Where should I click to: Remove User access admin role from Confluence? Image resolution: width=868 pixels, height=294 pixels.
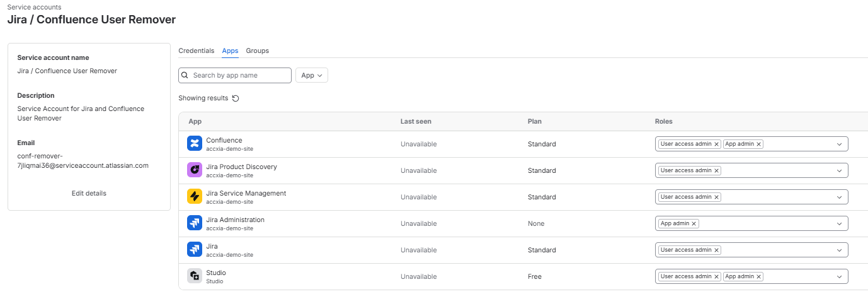tap(716, 144)
